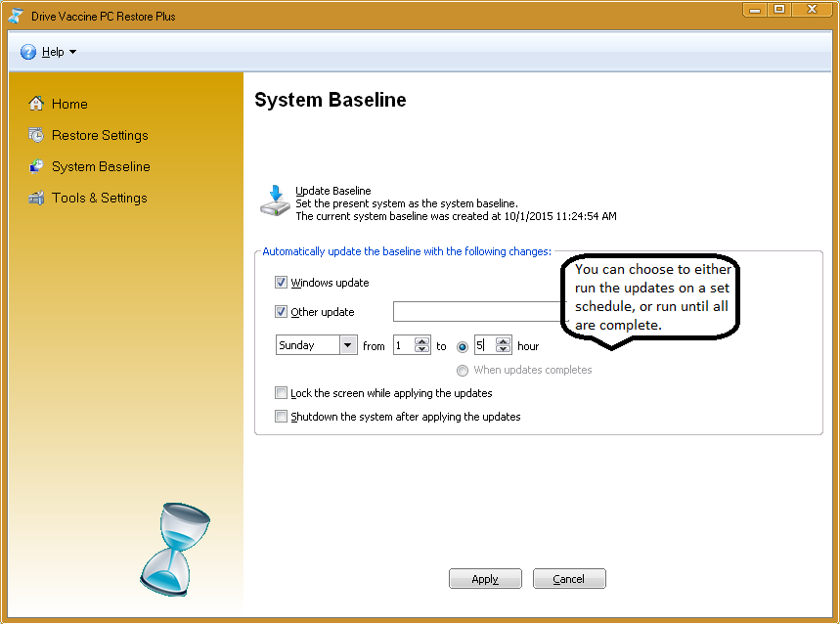
Task: Click the 'from' hour input field
Action: tap(405, 345)
